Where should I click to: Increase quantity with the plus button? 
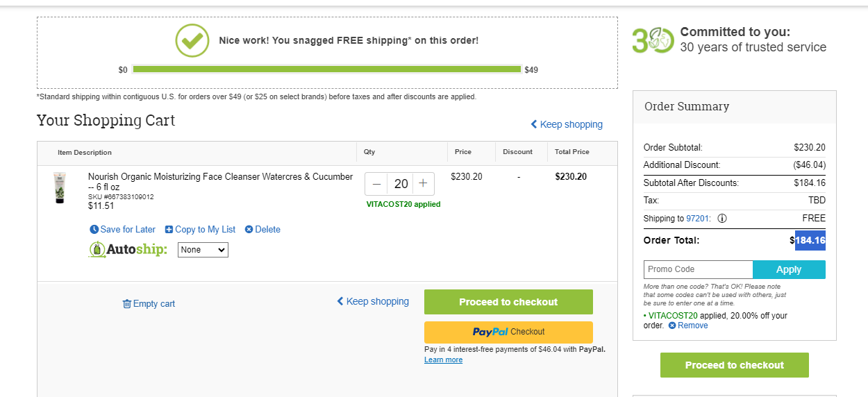[423, 184]
